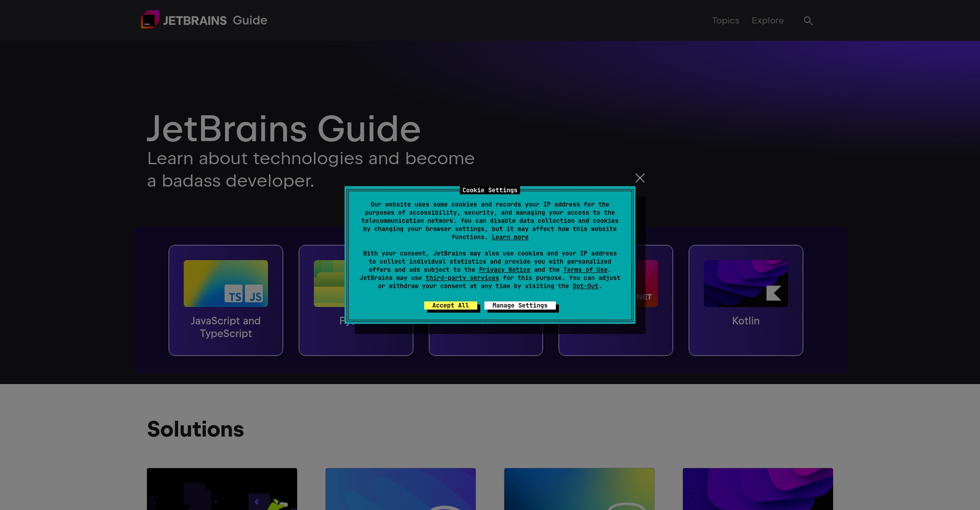
Task: Open JavaScript and TypeScript card
Action: 226,300
